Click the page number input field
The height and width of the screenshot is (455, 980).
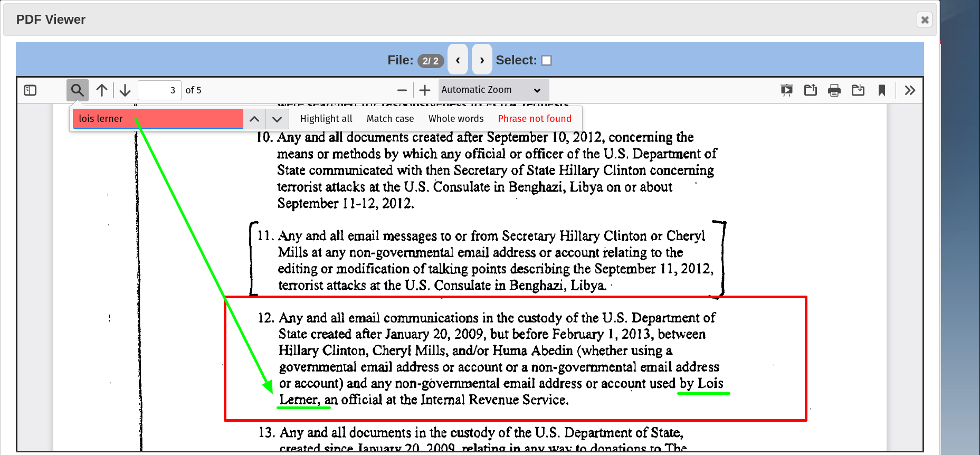pos(159,90)
